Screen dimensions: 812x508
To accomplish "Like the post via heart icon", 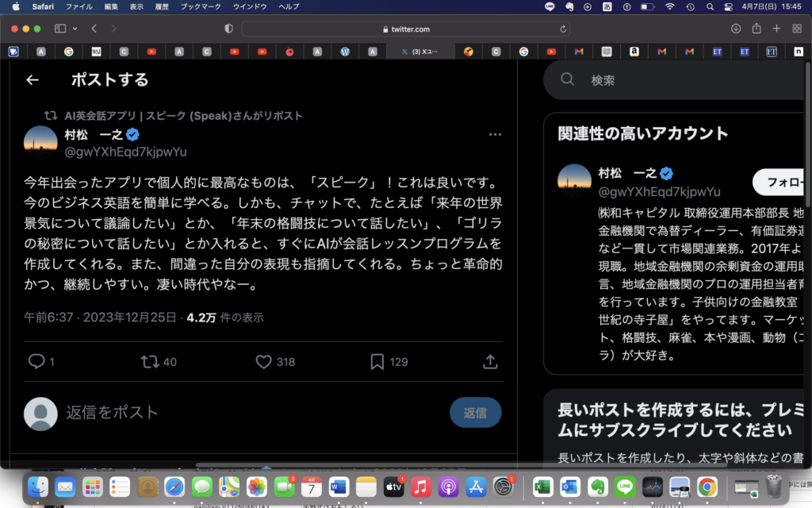I will coord(264,362).
